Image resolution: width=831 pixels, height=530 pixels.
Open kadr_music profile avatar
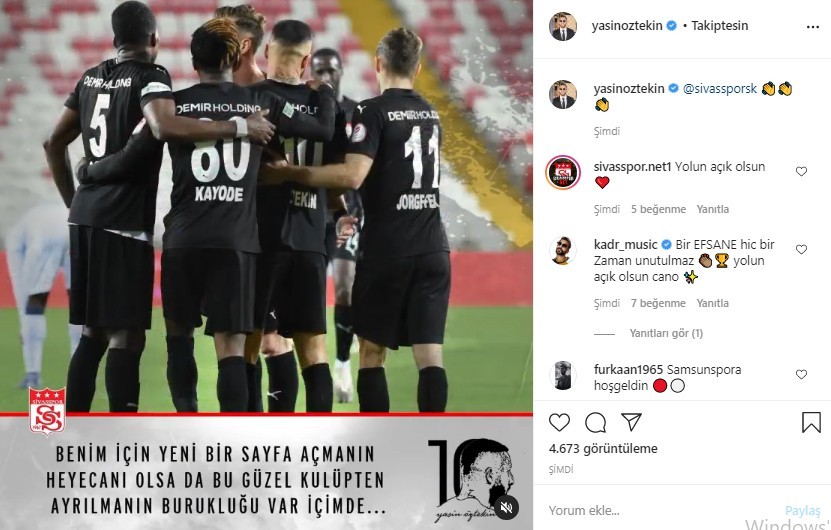563,250
